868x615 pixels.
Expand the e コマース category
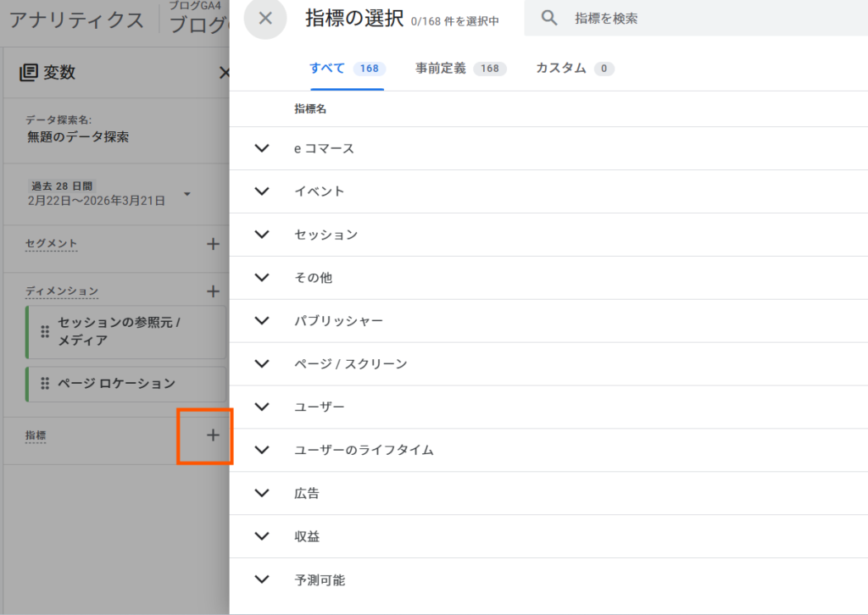coord(262,148)
